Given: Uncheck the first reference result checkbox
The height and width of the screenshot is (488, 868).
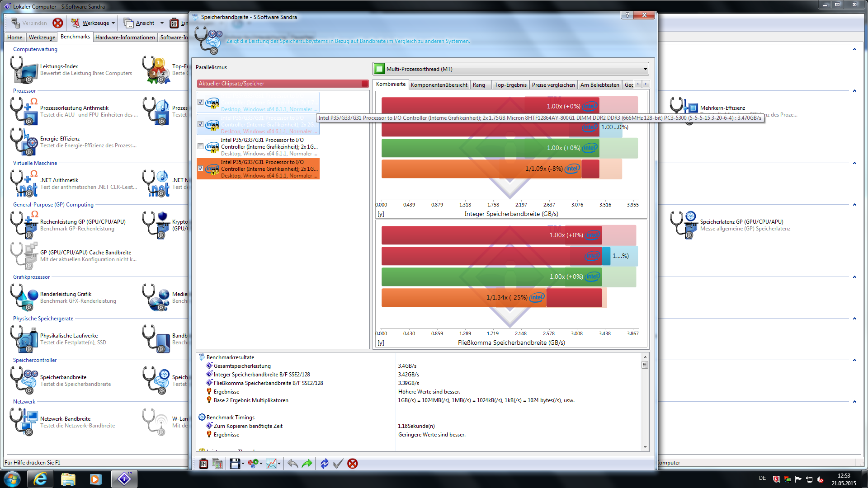Looking at the screenshot, I should tap(200, 102).
